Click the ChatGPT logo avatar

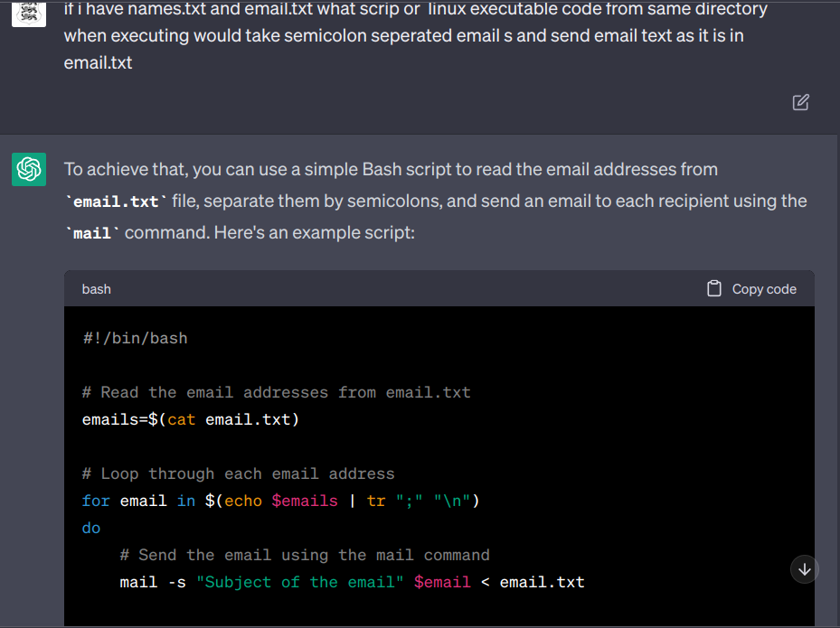pos(29,169)
